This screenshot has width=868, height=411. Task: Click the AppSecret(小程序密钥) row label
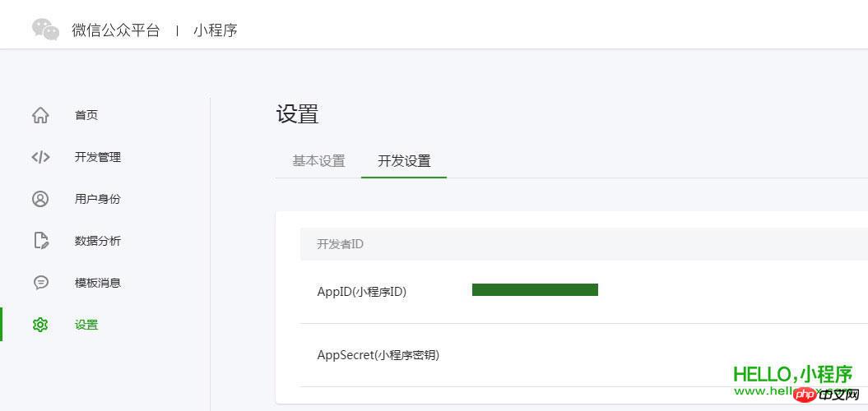pos(378,355)
